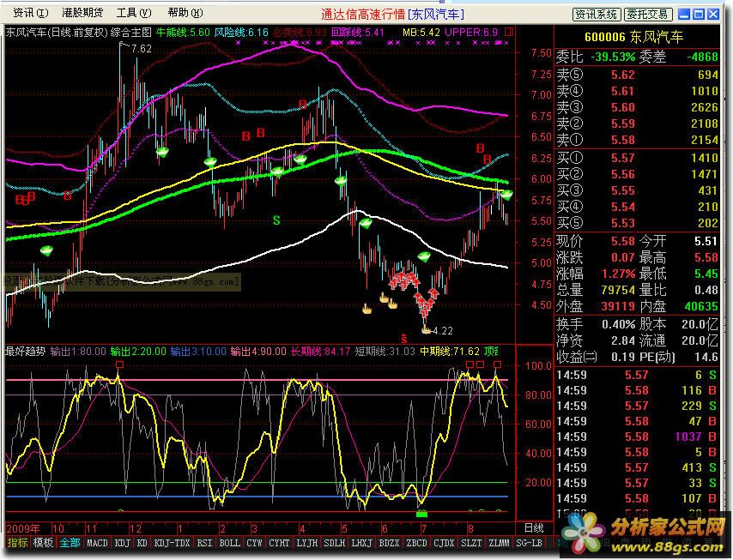
Task: Select the CYW indicator tab
Action: click(254, 543)
